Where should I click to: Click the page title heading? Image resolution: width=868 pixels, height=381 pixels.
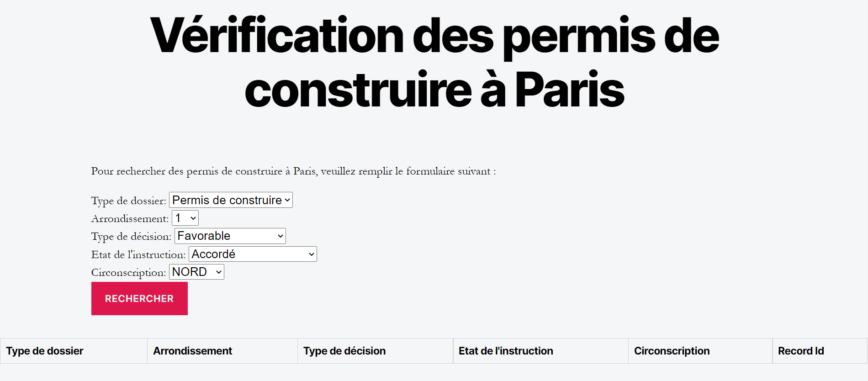pyautogui.click(x=434, y=62)
